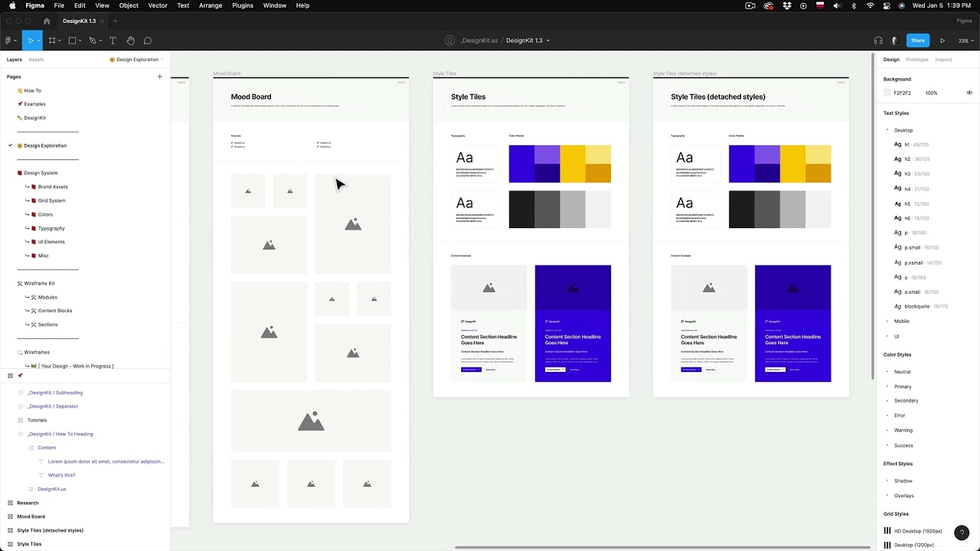Collapse the Desktop text styles group
The height and width of the screenshot is (551, 980).
[x=887, y=130]
